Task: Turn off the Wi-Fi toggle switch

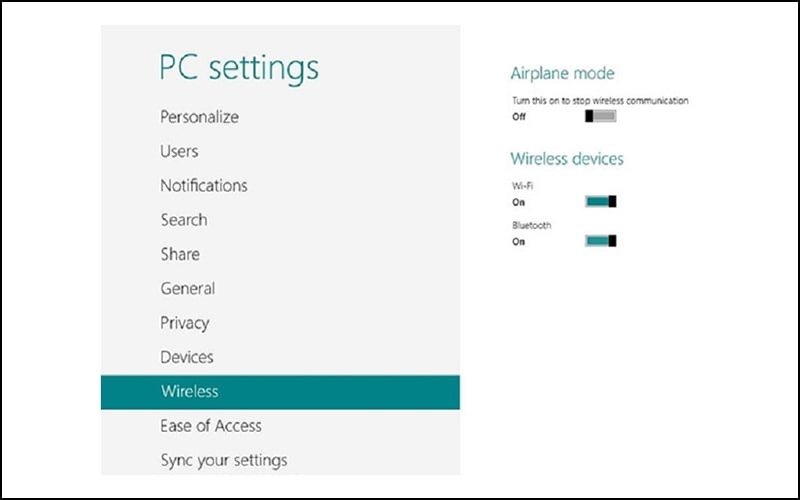Action: 601,202
